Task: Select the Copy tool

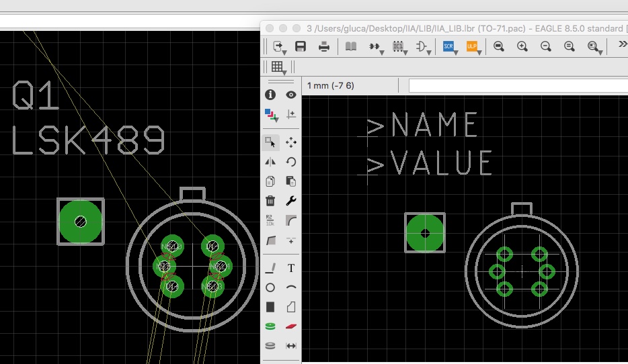Action: [x=270, y=181]
